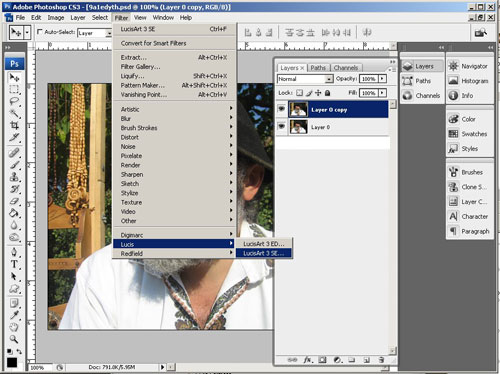
Task: Select the Healing Brush tool
Action: [14, 153]
